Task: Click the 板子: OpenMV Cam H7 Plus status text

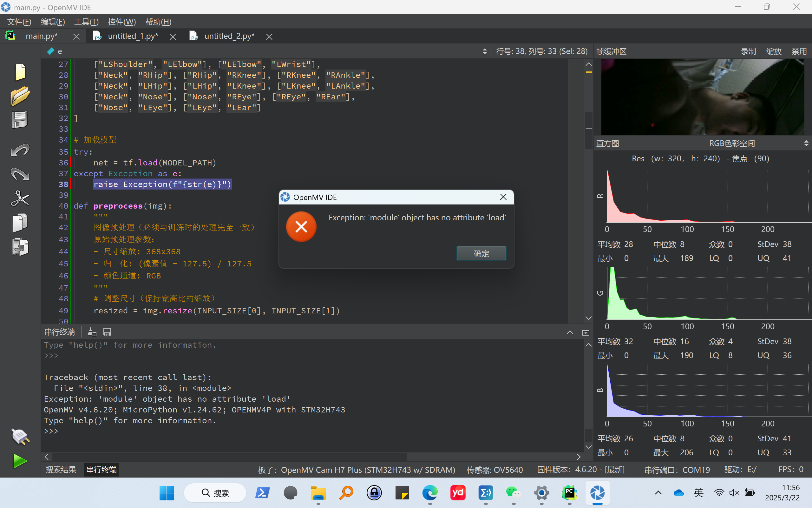Action: click(x=356, y=469)
